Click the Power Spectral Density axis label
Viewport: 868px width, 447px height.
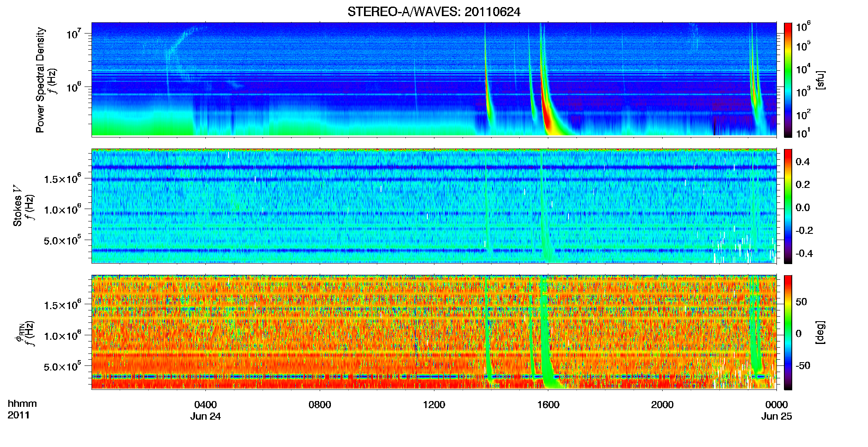coord(40,80)
